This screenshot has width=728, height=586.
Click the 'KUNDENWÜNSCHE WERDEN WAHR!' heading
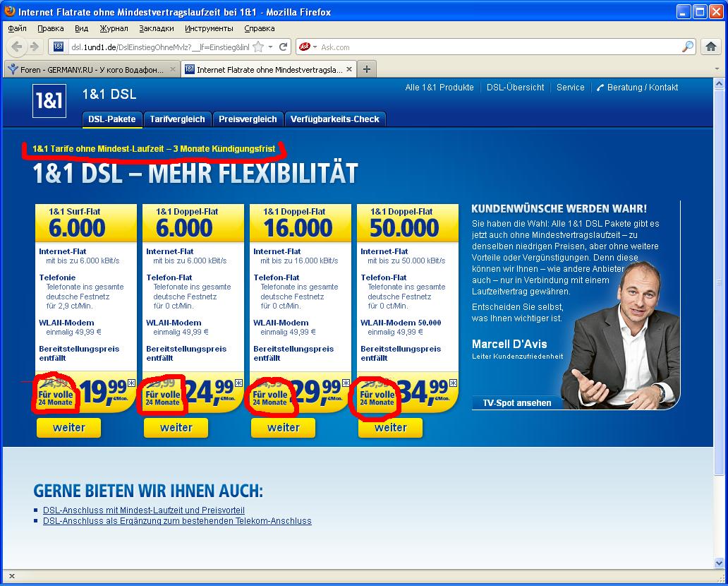point(559,209)
